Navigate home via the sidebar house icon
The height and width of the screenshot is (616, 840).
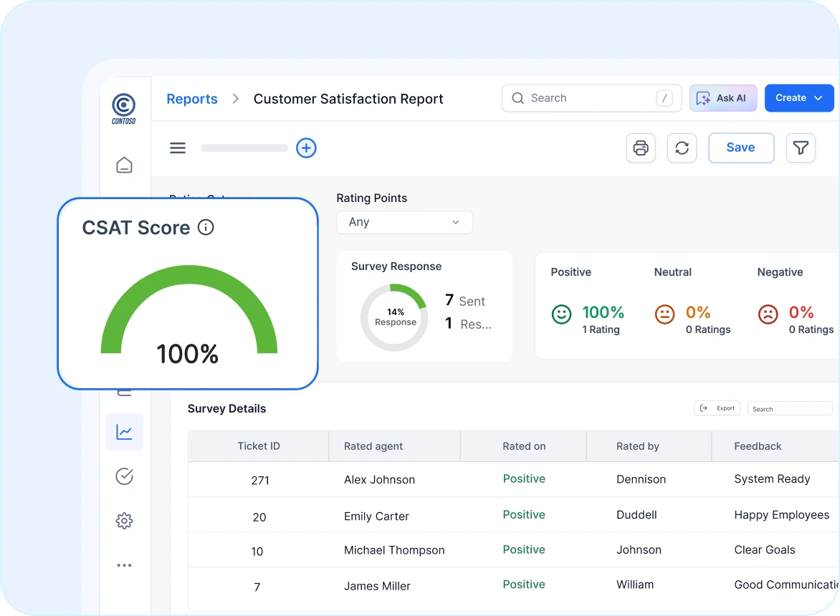coord(124,164)
